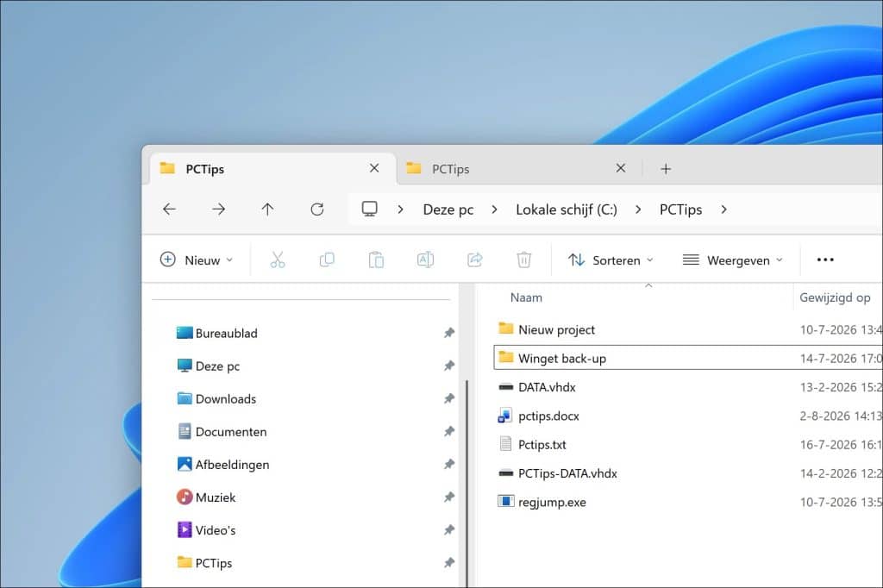883x588 pixels.
Task: Open the three-dot more options menu
Action: (825, 260)
